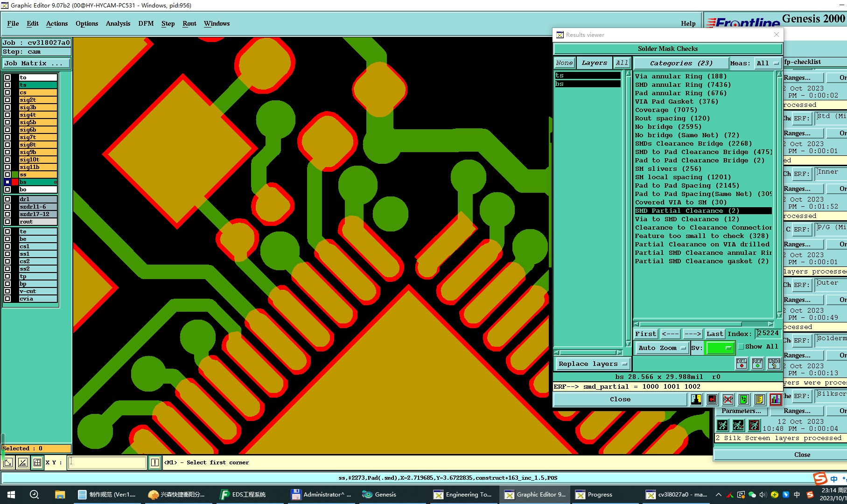Click the First button in the Results viewer

point(646,334)
